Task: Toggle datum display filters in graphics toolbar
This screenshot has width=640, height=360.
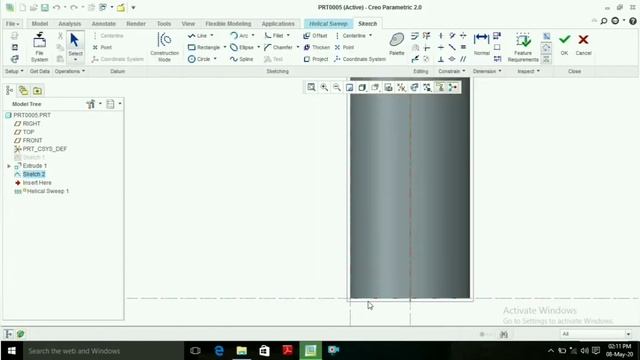Action: [x=401, y=87]
